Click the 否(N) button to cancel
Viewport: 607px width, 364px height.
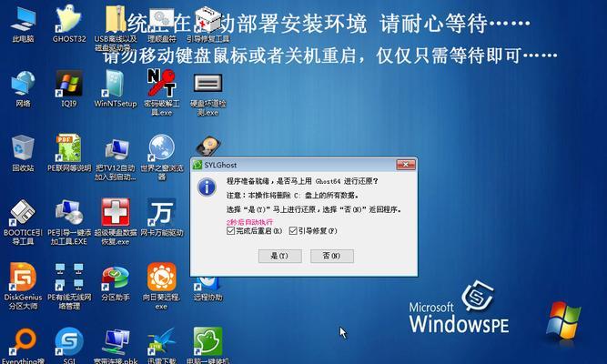332,256
